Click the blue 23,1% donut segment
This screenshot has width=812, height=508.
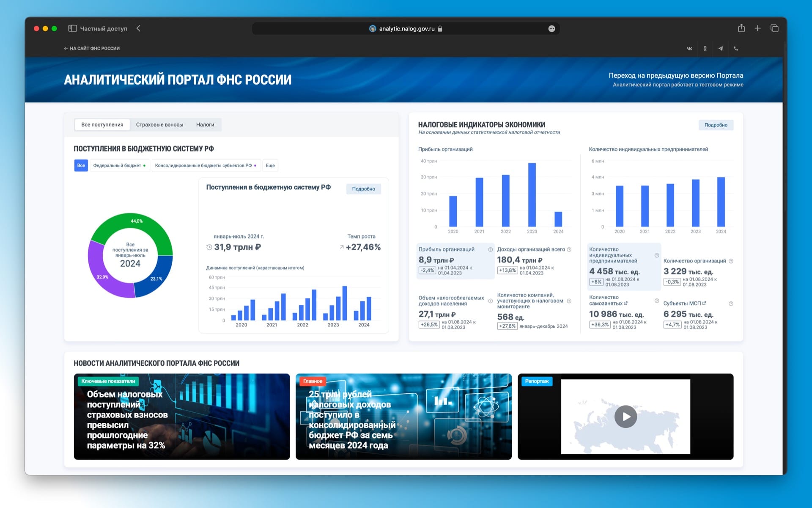(156, 278)
